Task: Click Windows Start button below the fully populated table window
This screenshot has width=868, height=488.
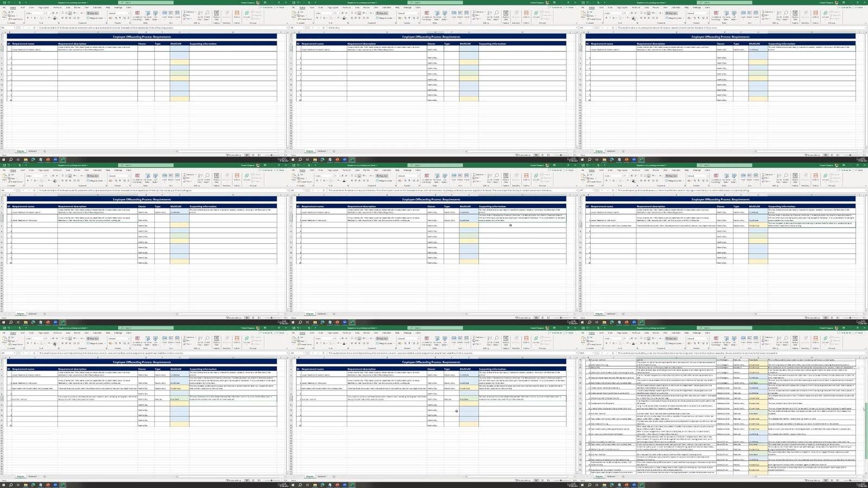Action: click(x=582, y=485)
